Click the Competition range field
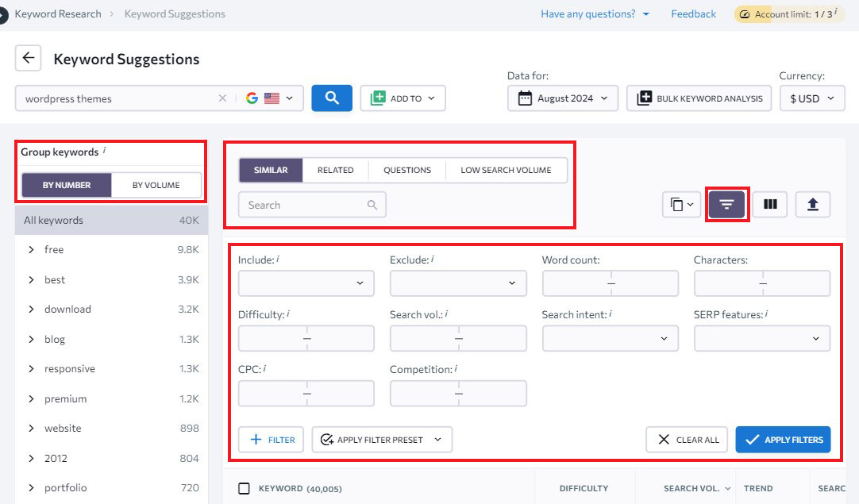This screenshot has width=859, height=504. [458, 394]
